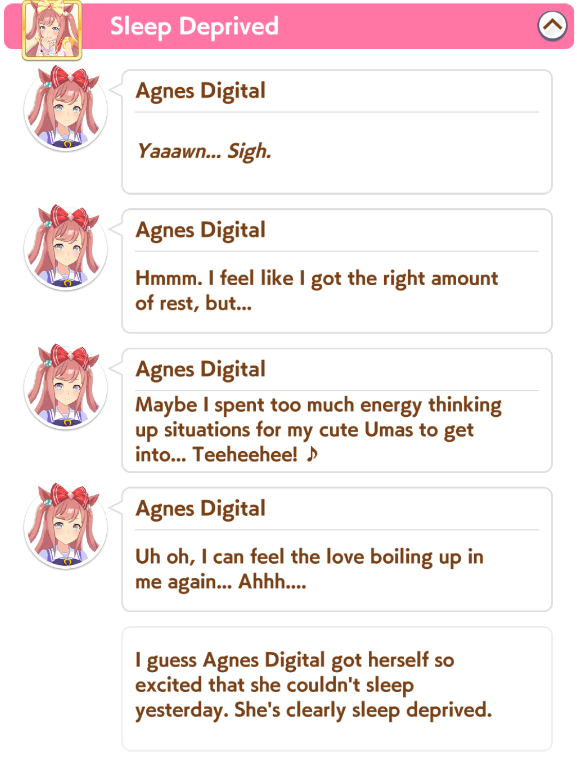
Task: Click avatar next to 'Hmmm. I feel like' message
Action: coord(66,248)
